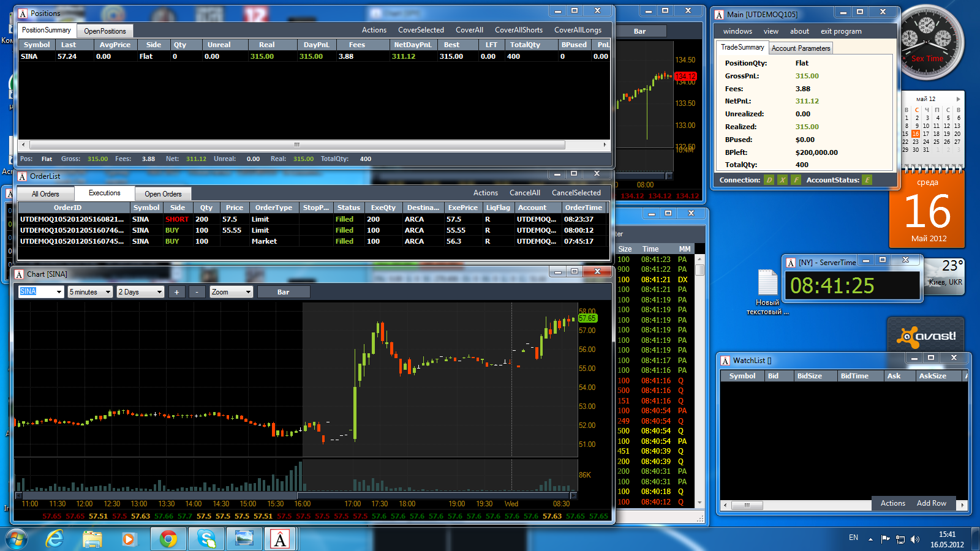
Task: Click the X connection status icon
Action: tap(782, 180)
